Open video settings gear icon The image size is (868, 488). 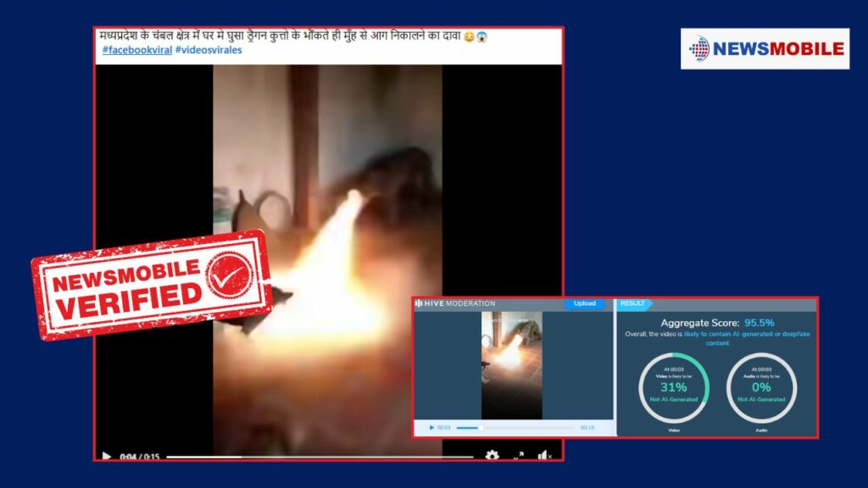pyautogui.click(x=492, y=456)
